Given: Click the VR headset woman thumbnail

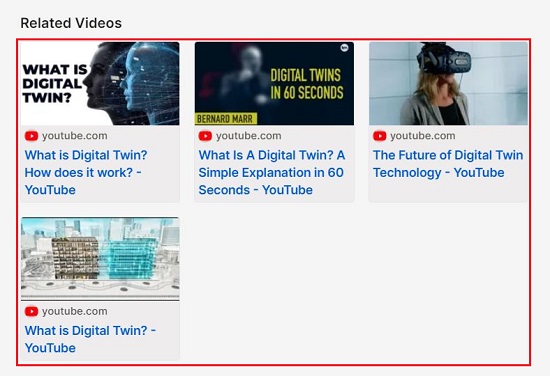Looking at the screenshot, I should point(448,83).
